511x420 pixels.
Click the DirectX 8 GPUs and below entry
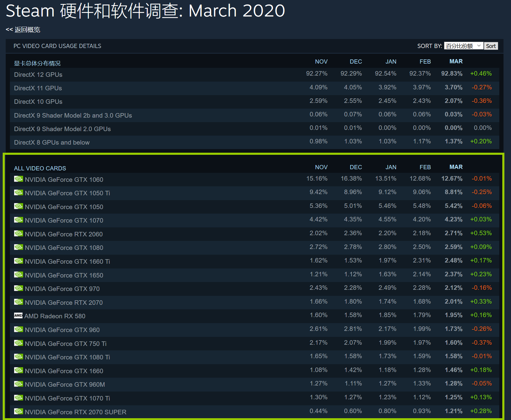[52, 142]
